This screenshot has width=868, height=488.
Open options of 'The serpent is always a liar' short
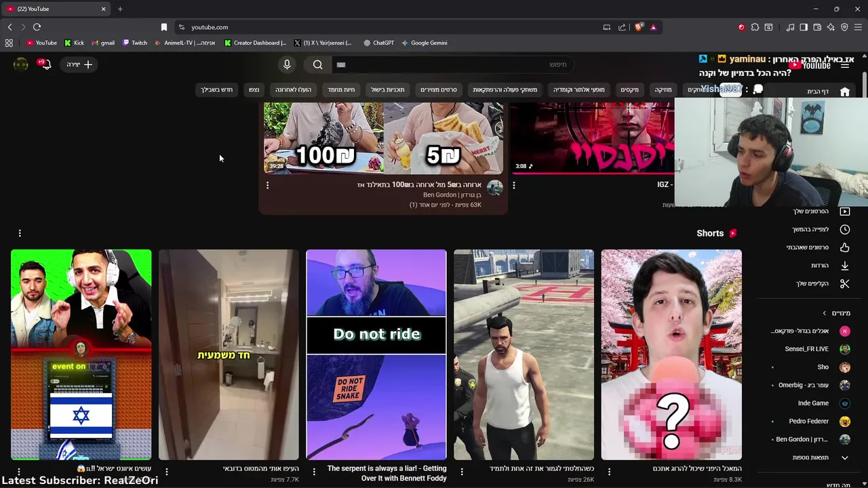click(x=314, y=472)
